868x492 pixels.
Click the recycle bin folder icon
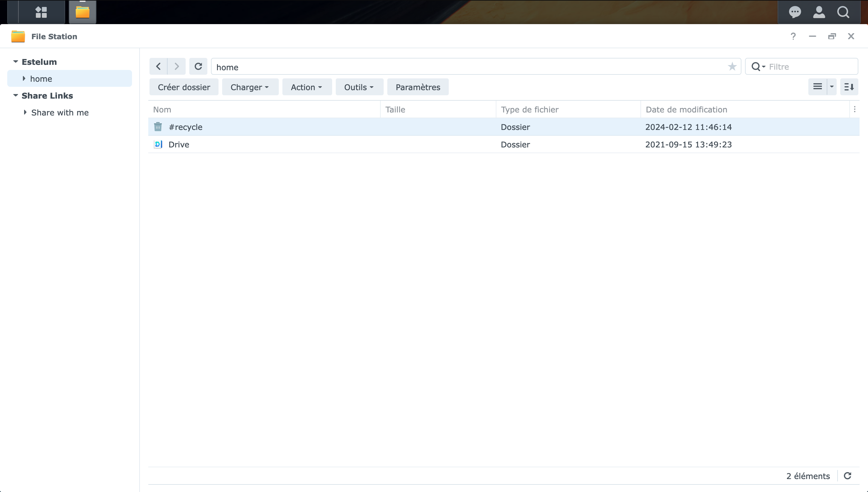click(x=157, y=126)
